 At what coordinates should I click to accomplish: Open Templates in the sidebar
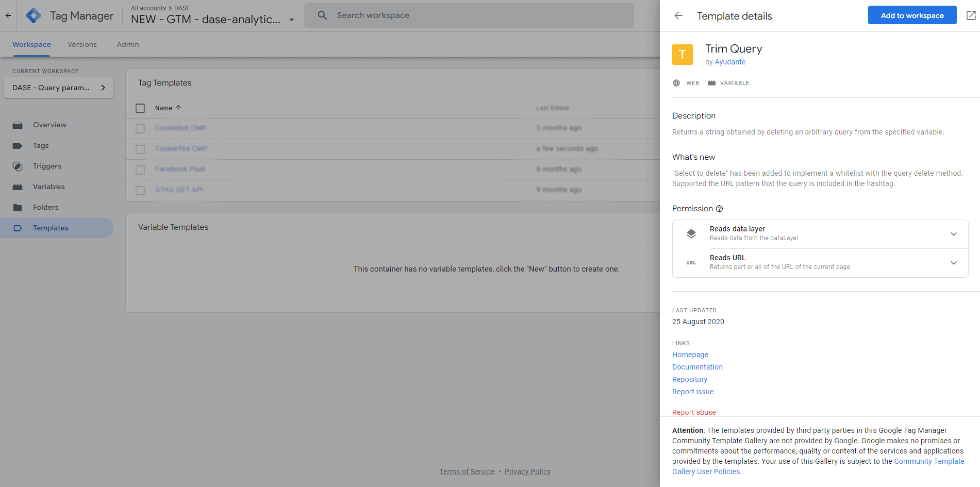point(57,228)
